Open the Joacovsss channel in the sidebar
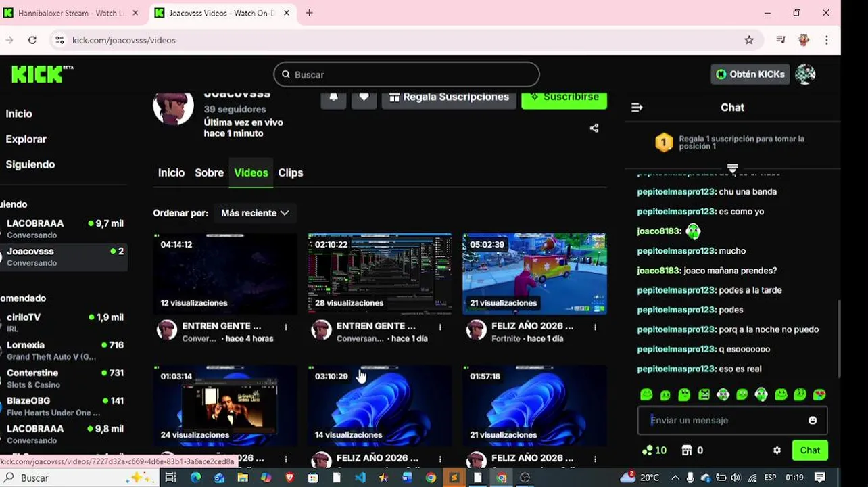Image resolution: width=868 pixels, height=487 pixels. click(64, 256)
